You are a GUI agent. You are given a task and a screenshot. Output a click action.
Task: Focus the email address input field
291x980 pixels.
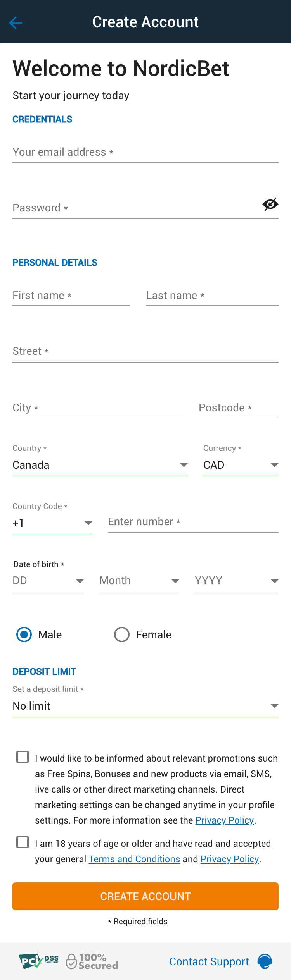(x=145, y=152)
